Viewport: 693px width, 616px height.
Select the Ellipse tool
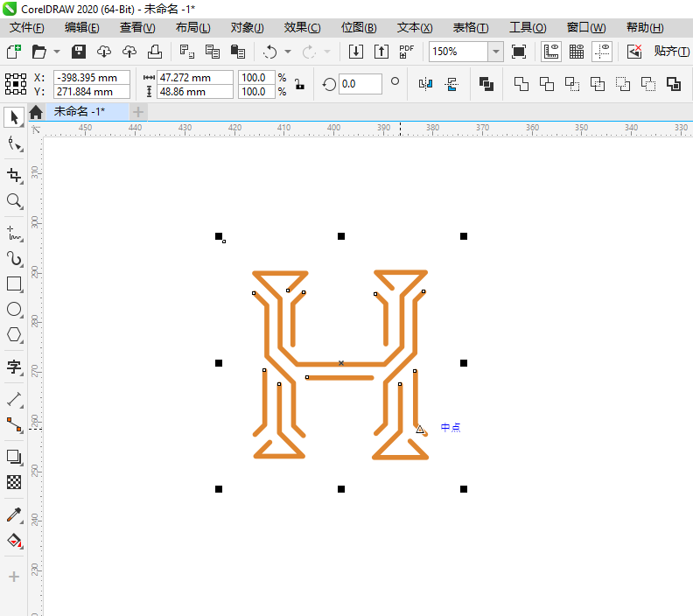(14, 310)
